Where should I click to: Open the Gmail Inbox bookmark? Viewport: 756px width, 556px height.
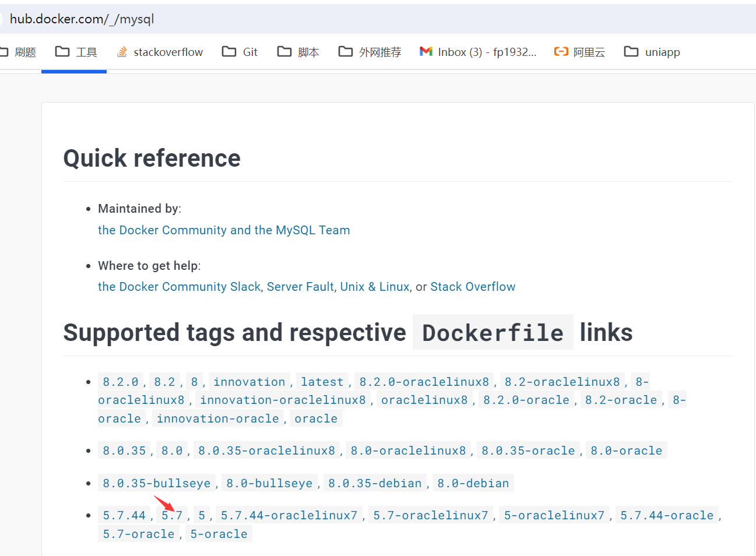[x=478, y=52]
